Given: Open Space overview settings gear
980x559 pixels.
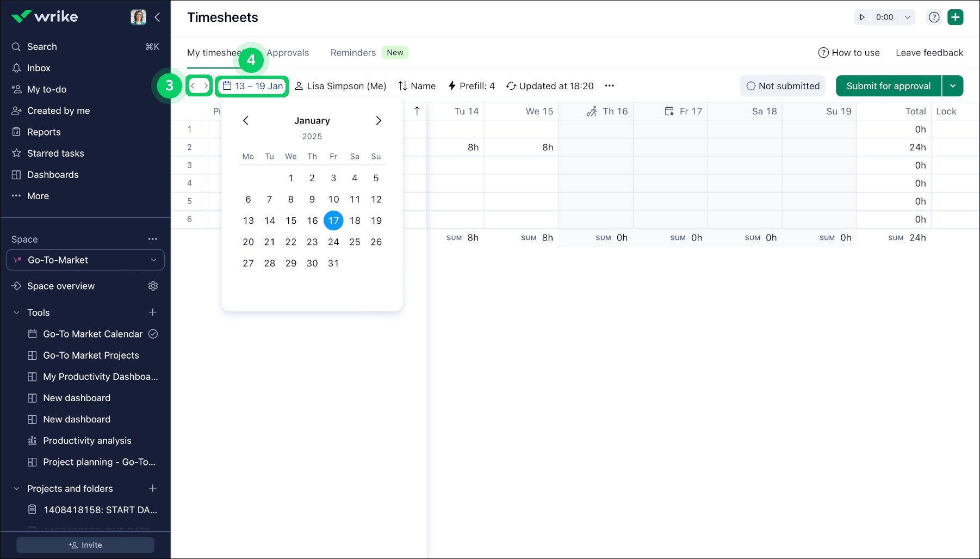Looking at the screenshot, I should tap(153, 286).
